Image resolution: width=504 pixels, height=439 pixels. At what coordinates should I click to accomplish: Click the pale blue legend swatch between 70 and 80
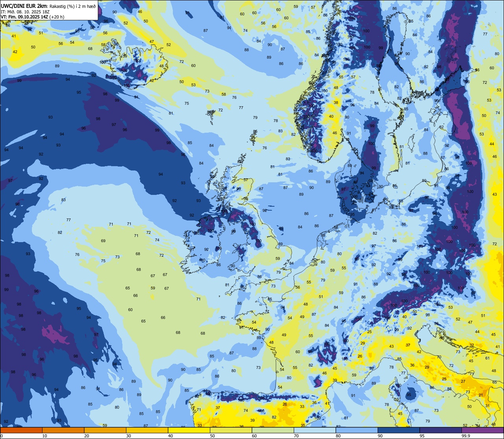[x=315, y=430]
